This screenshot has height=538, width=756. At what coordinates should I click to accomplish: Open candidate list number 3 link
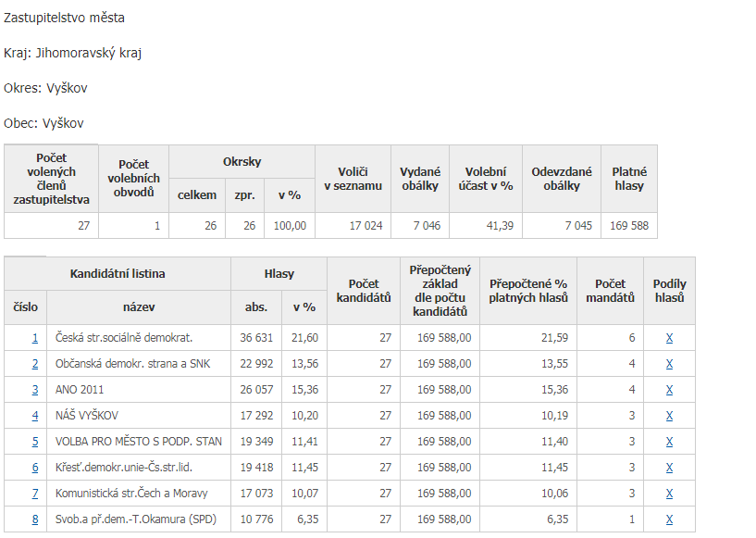[35, 390]
